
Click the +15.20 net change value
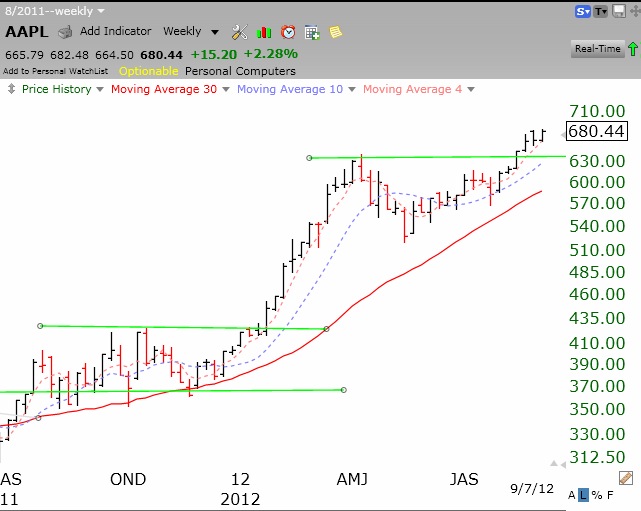[213, 54]
